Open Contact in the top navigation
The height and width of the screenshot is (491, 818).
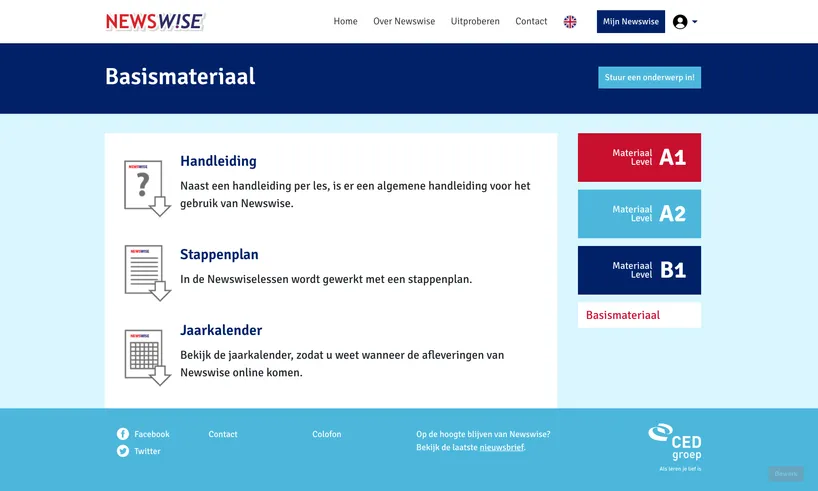pyautogui.click(x=531, y=21)
